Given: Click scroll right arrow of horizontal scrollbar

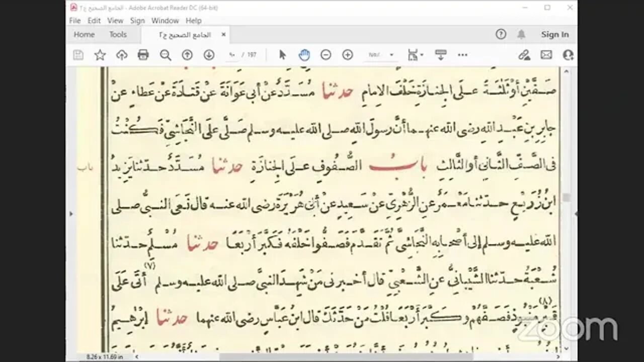Looking at the screenshot, I should point(558,356).
